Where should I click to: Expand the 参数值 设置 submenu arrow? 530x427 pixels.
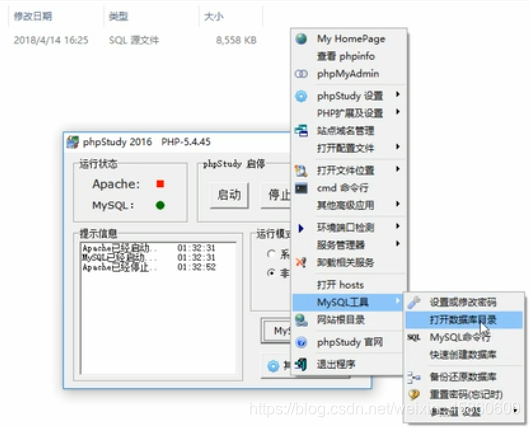pyautogui.click(x=515, y=410)
